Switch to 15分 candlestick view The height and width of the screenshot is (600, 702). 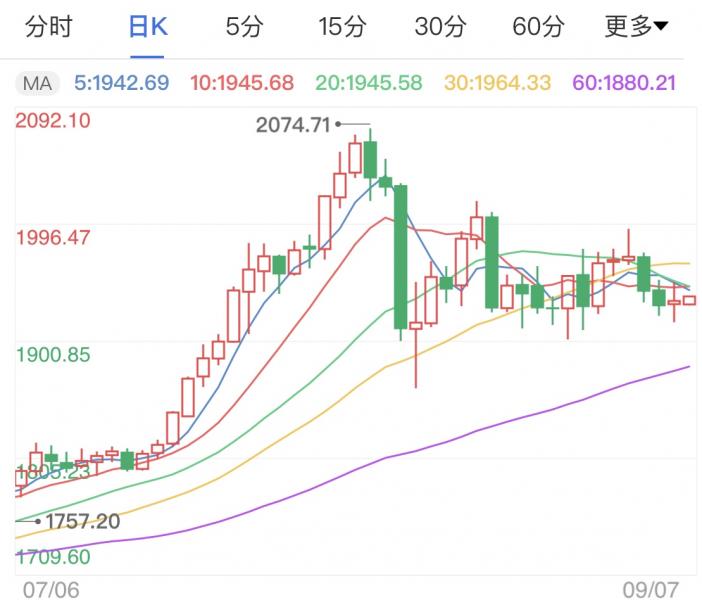[x=342, y=27]
